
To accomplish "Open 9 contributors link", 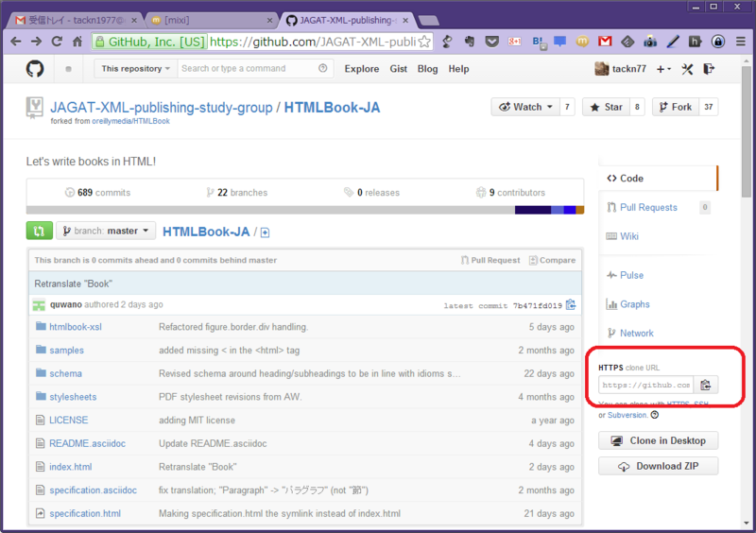I will click(510, 193).
